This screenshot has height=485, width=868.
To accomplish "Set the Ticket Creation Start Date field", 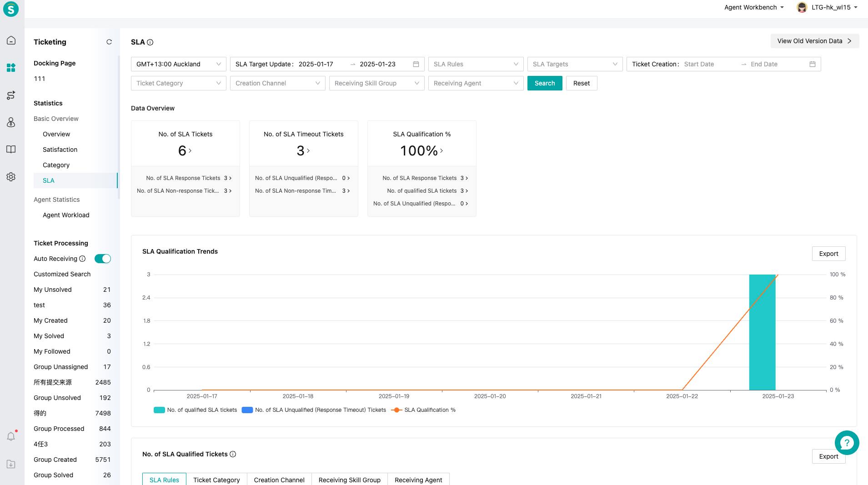I will coord(709,64).
